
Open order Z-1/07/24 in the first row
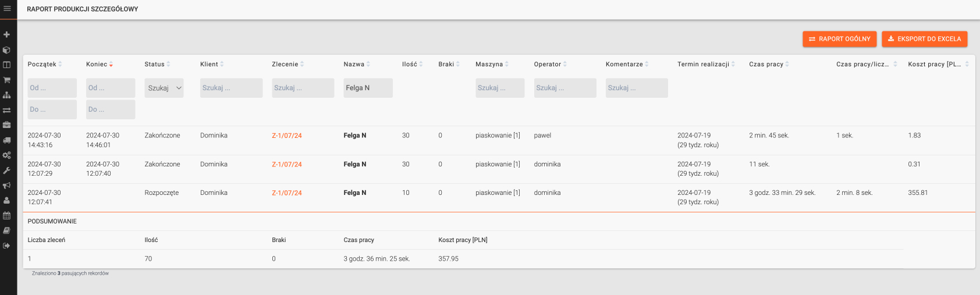[287, 136]
